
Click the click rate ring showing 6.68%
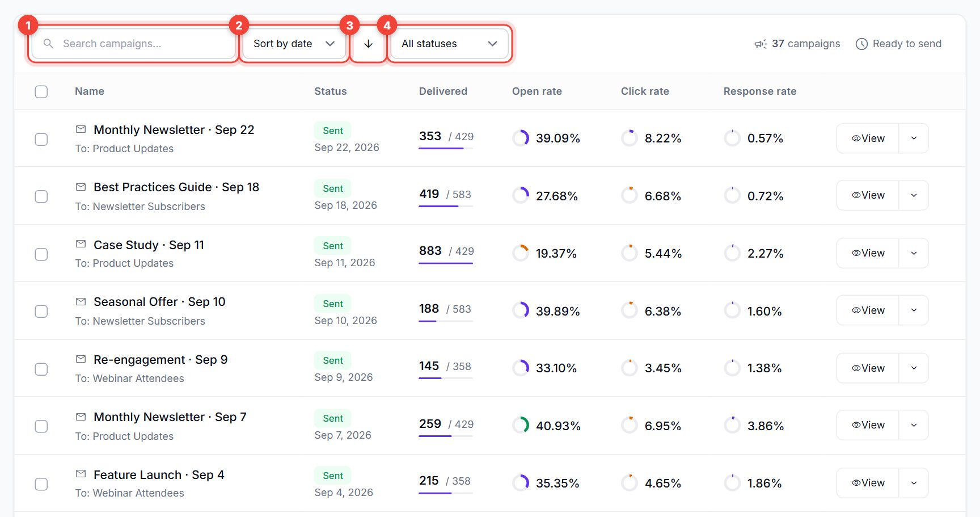(630, 195)
